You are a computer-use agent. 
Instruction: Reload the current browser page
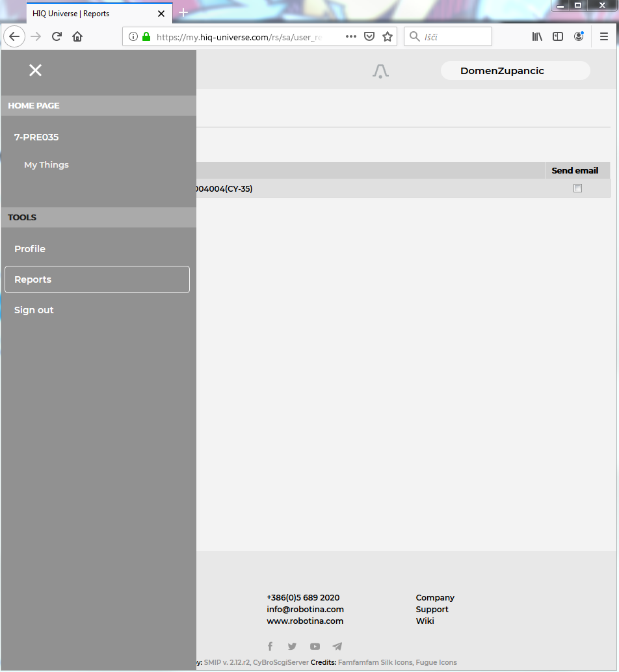coord(57,37)
